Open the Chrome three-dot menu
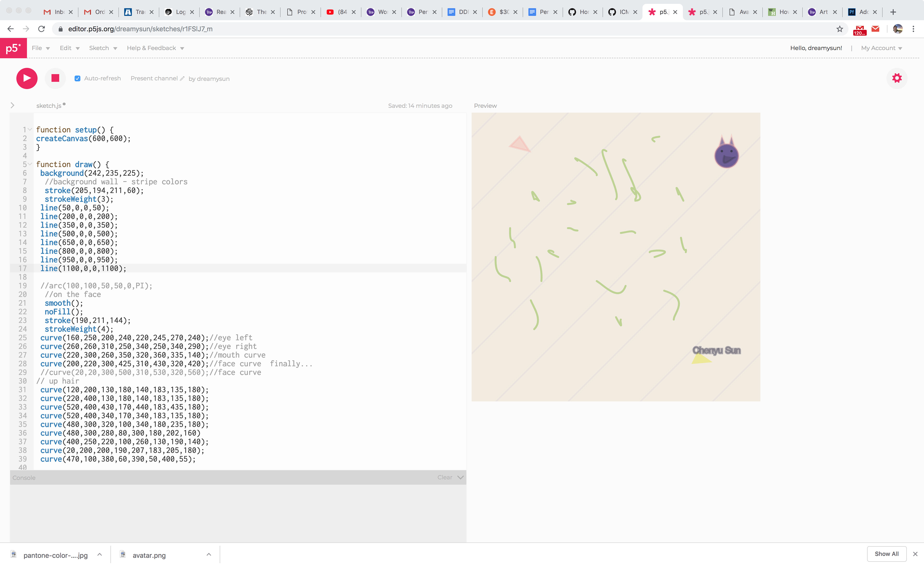The width and height of the screenshot is (924, 566). pyautogui.click(x=913, y=29)
